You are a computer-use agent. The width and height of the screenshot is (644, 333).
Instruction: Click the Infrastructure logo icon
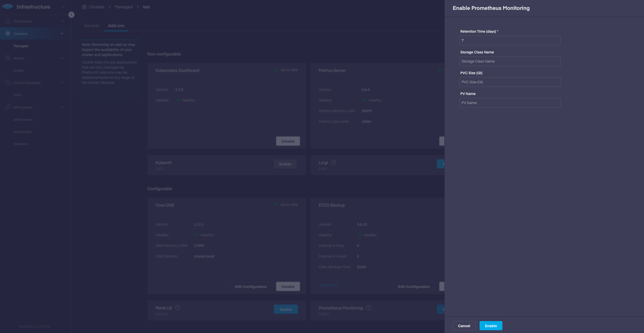tap(8, 7)
